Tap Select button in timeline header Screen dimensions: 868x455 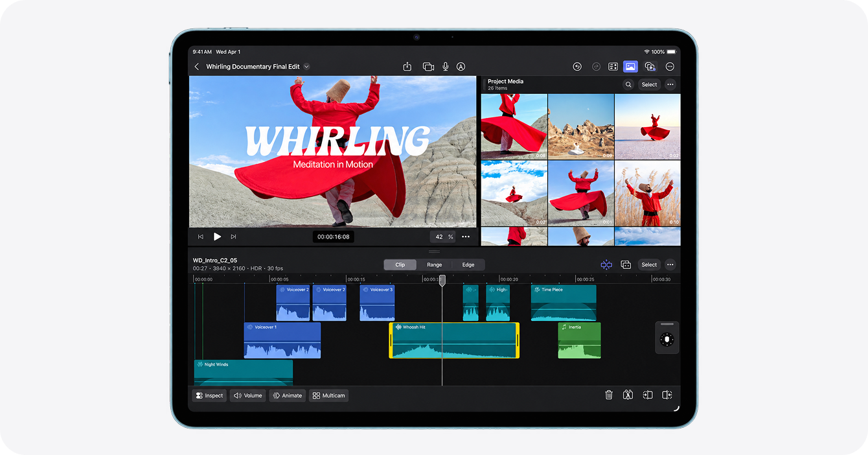click(x=649, y=264)
